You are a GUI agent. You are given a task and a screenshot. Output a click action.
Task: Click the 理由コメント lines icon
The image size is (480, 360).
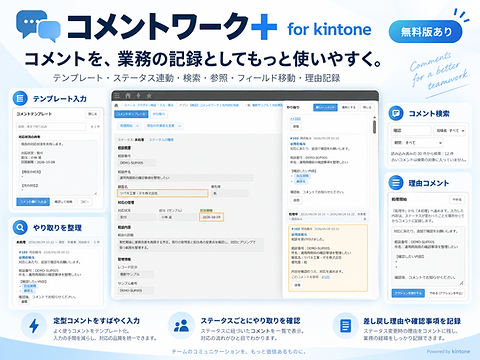(396, 183)
